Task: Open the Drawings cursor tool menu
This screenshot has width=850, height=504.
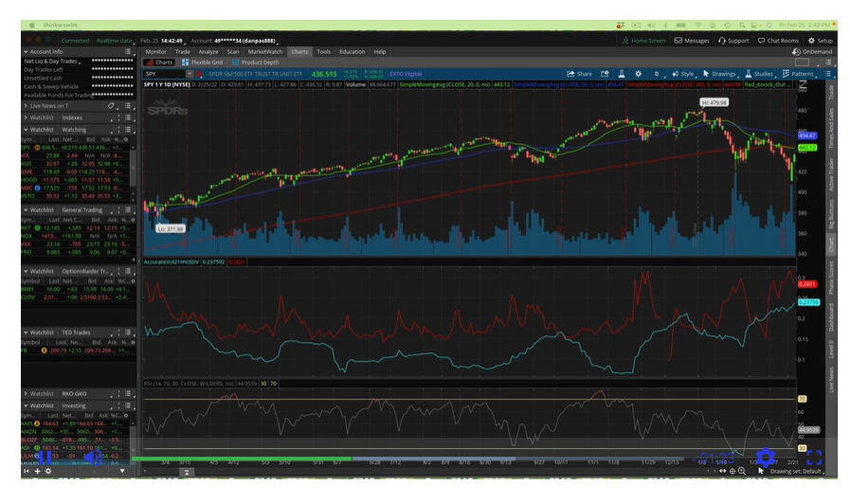Action: click(719, 74)
